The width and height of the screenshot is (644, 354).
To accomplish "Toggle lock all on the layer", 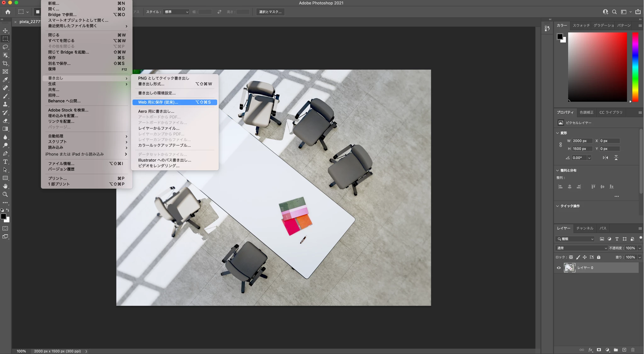I will (x=599, y=257).
